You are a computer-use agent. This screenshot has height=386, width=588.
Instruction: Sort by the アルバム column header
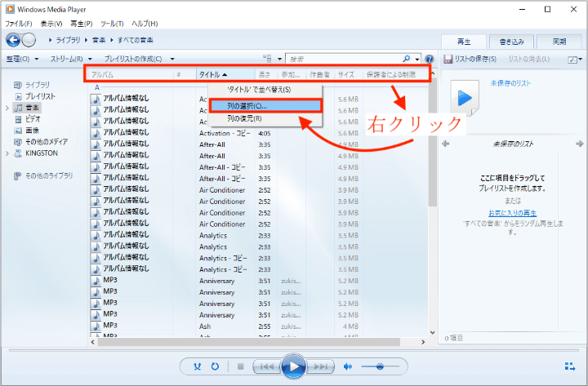point(130,74)
